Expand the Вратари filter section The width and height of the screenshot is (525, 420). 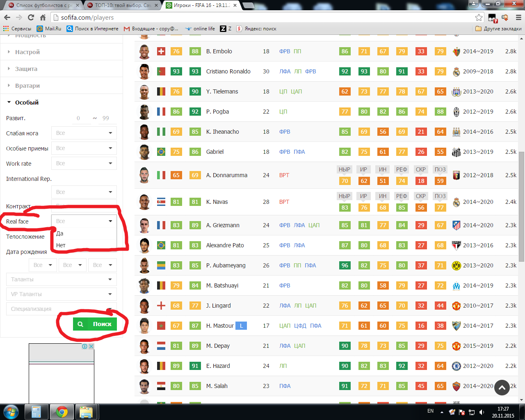(x=27, y=86)
